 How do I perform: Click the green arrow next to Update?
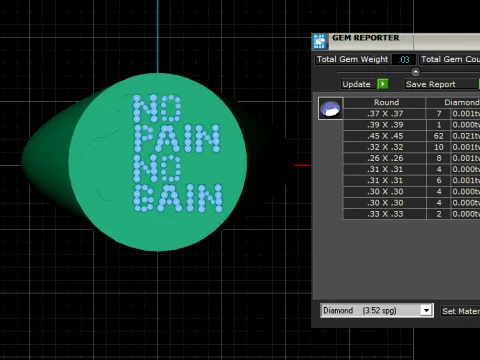pyautogui.click(x=383, y=84)
